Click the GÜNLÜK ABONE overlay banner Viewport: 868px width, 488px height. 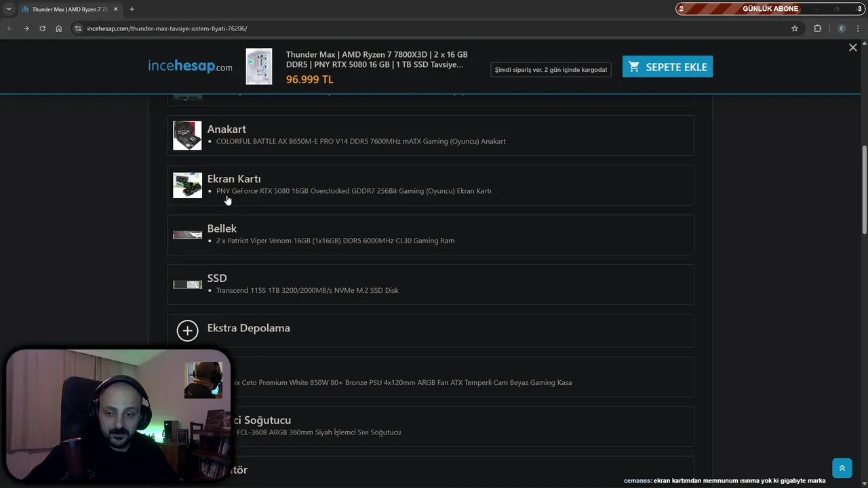click(770, 9)
